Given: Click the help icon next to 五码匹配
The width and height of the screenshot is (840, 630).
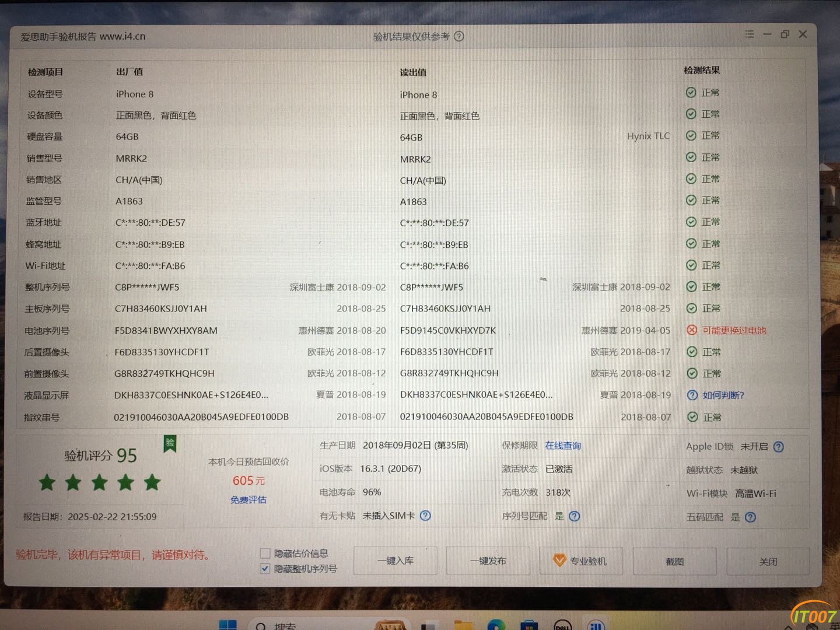Looking at the screenshot, I should point(751,517).
